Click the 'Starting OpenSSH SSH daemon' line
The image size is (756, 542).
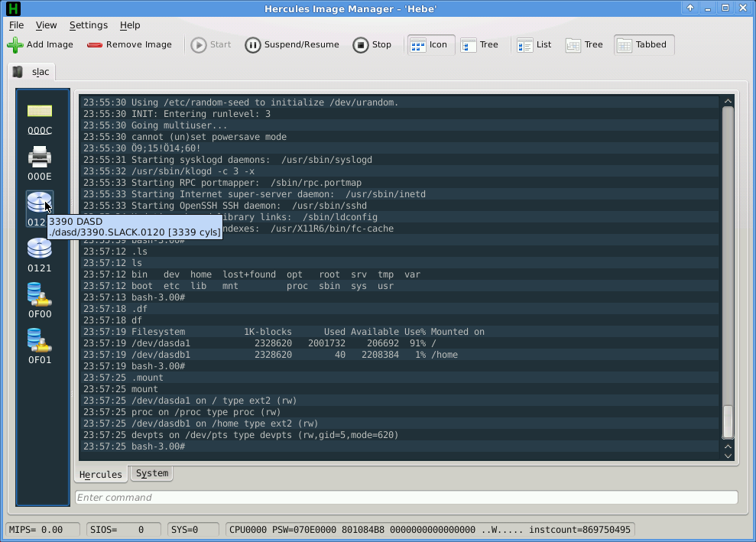coord(401,206)
